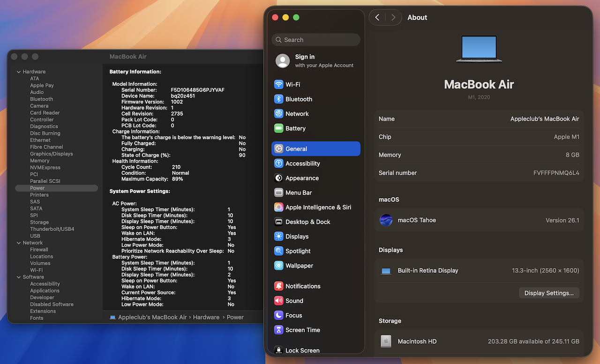600x364 pixels.
Task: Select Desktop & Dock in sidebar
Action: (x=307, y=222)
